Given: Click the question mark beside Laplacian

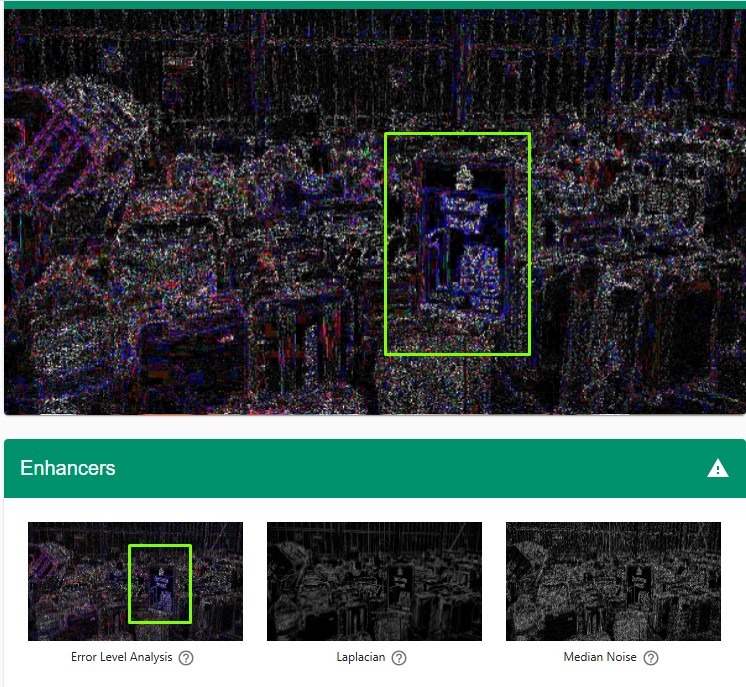Looking at the screenshot, I should 399,658.
